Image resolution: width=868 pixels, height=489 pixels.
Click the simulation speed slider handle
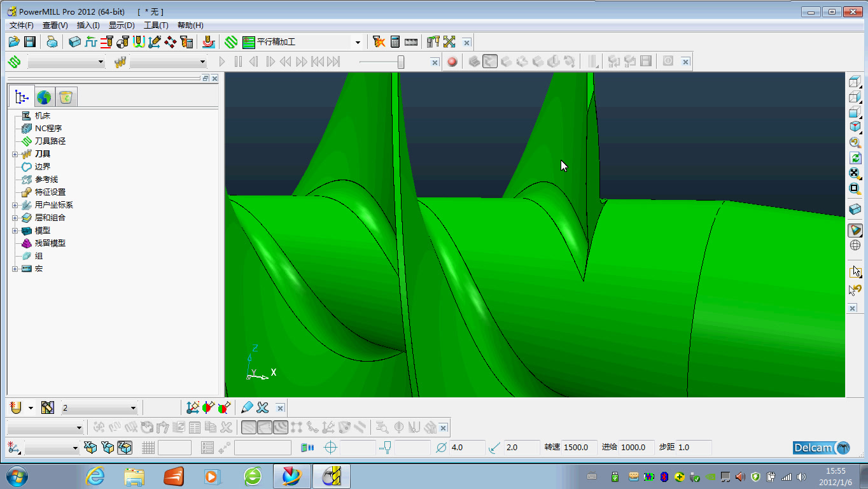tap(401, 62)
